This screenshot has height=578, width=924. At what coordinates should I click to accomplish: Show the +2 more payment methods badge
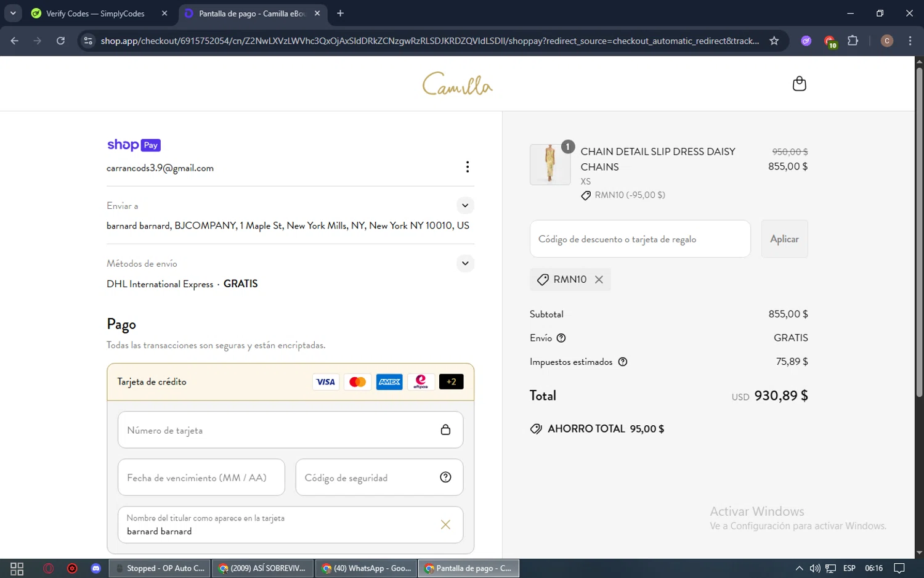(451, 382)
